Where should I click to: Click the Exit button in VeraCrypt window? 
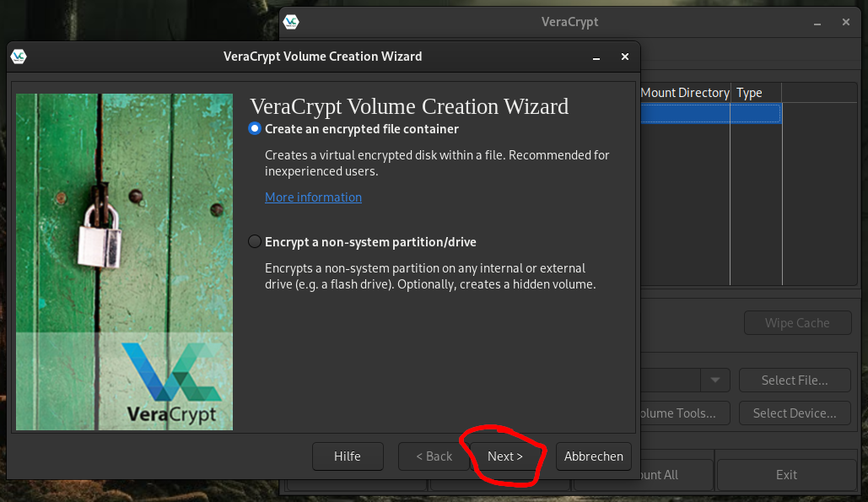(786, 475)
